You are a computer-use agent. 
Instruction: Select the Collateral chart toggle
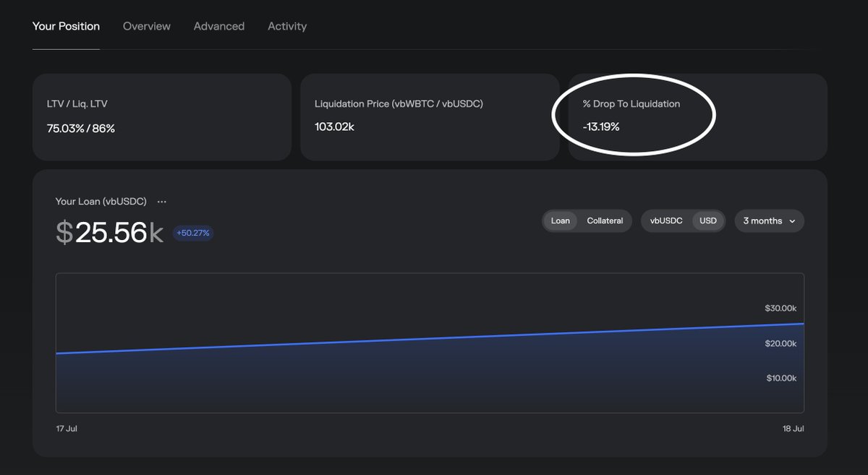[605, 221]
